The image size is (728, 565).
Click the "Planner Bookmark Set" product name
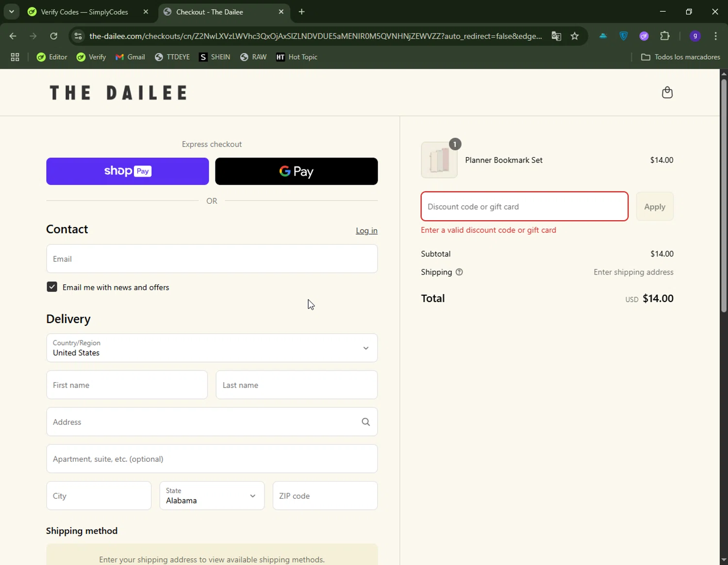pos(504,160)
